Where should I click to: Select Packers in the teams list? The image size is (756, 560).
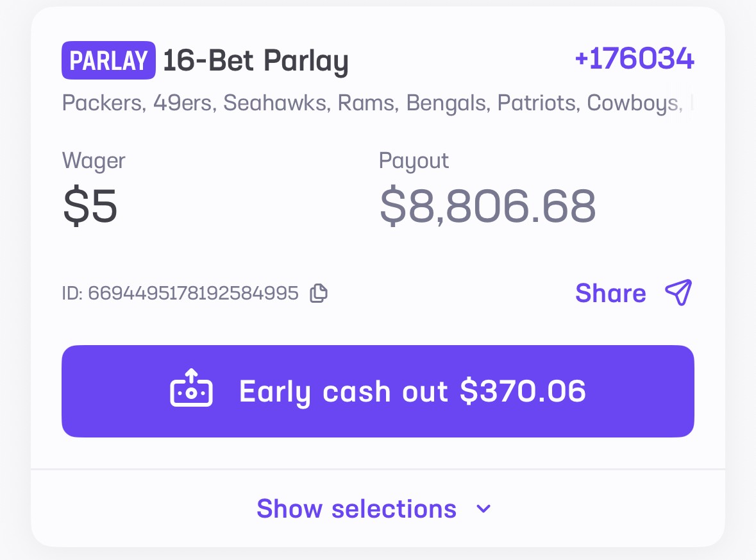[102, 103]
